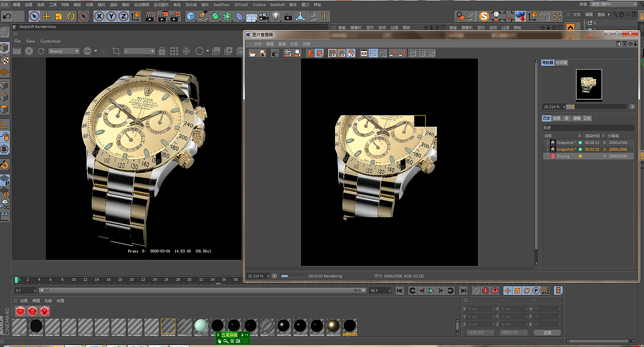644x347 pixels.
Task: Toggle the lock icon in RenderView
Action: 162,51
